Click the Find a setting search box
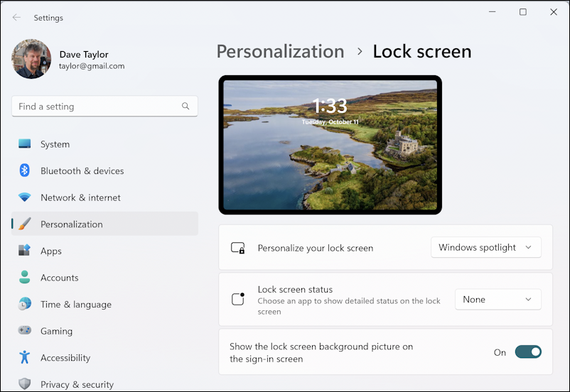Viewport: 570px width, 392px height. coord(96,107)
